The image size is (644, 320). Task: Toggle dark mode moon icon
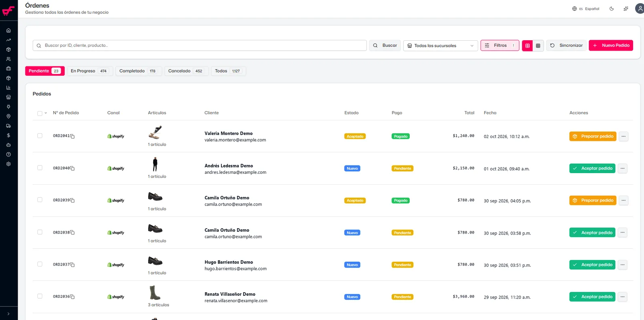(x=611, y=8)
